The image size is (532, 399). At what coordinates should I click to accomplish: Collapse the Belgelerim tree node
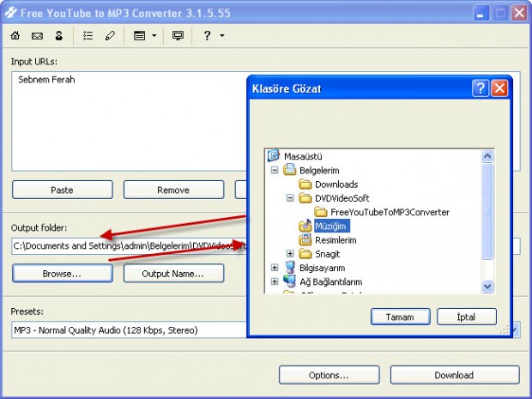[275, 170]
